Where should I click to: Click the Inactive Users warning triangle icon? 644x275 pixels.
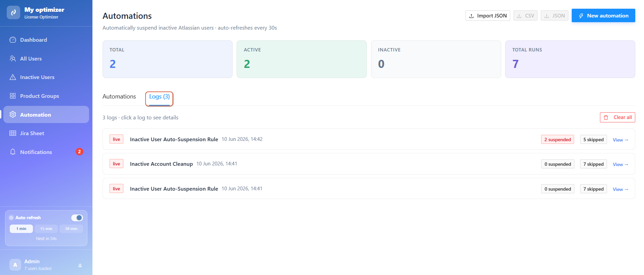click(13, 77)
